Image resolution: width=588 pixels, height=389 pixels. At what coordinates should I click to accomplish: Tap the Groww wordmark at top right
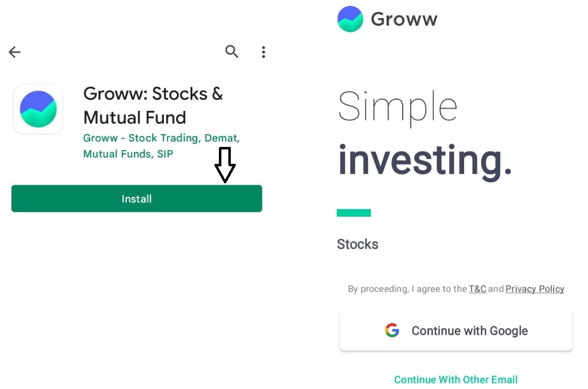coord(404,18)
